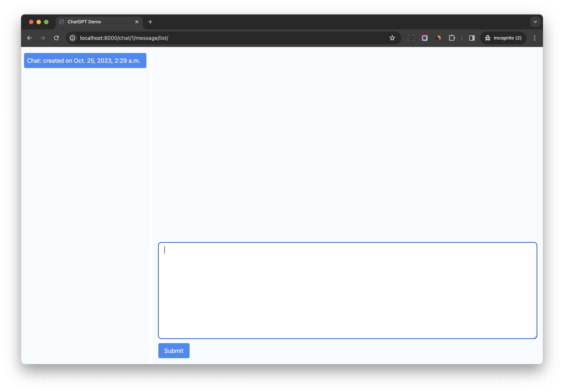Bookmark this page with the star
The height and width of the screenshot is (392, 564).
pyautogui.click(x=392, y=38)
